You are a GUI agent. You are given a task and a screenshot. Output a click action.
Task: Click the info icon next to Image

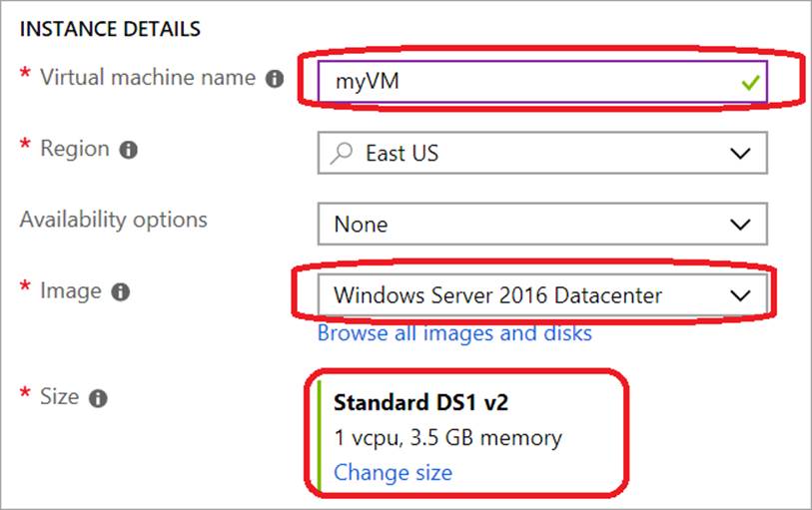coord(121,292)
